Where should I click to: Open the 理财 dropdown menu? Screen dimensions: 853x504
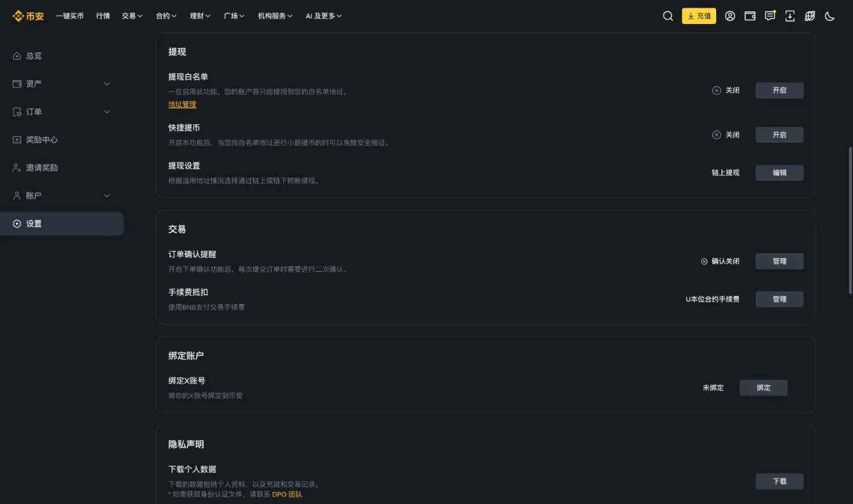tap(200, 16)
